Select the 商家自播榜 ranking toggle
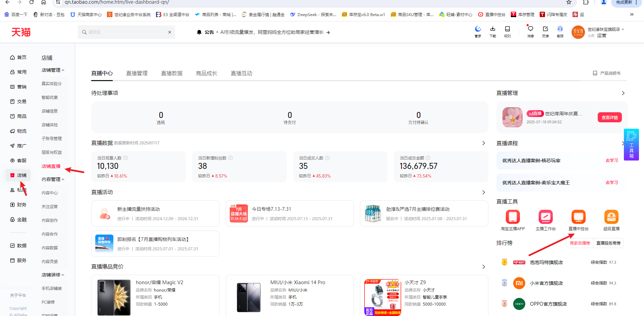Viewport: 644px width, 316px height. pos(580,243)
